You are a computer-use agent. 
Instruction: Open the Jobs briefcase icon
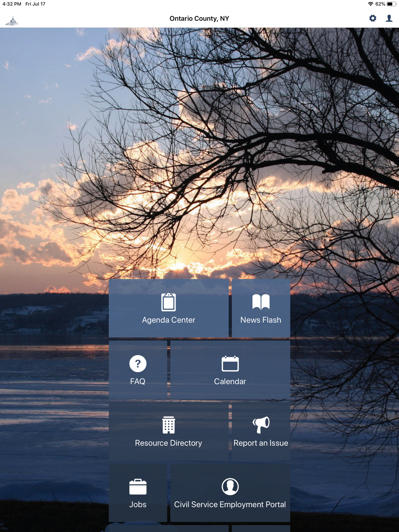coord(138,487)
